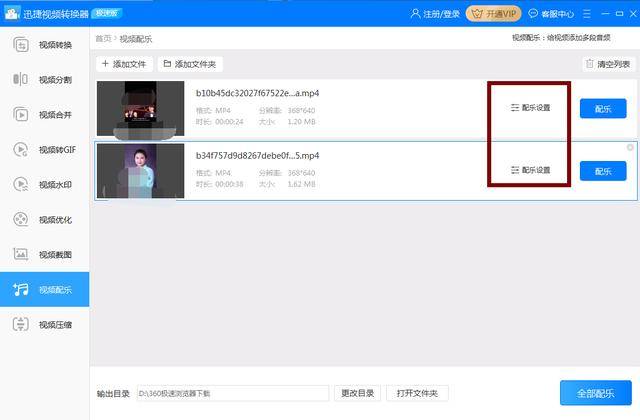Click the 输出目录 path input field

point(232,393)
